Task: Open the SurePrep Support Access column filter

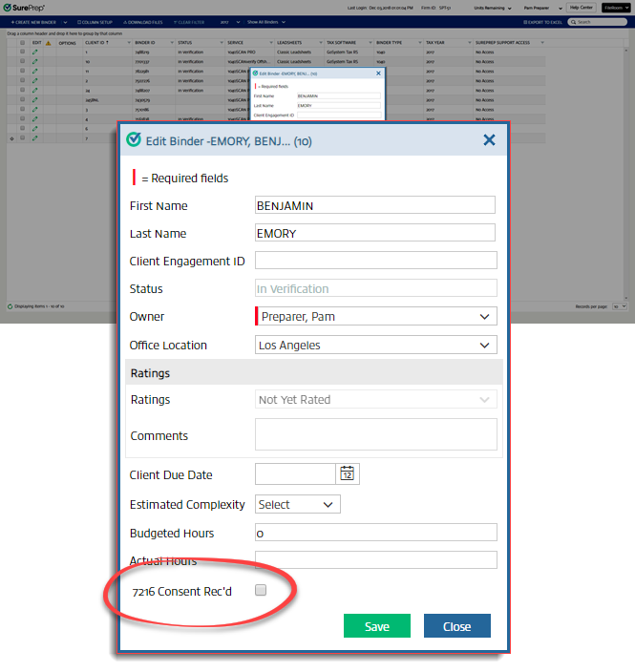Action: [x=542, y=43]
